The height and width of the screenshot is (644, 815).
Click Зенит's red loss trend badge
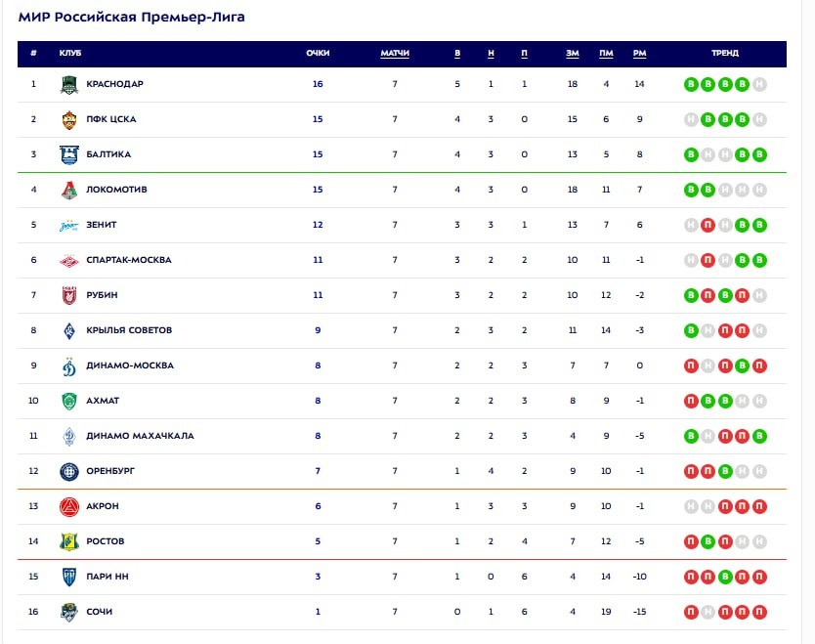click(x=708, y=225)
